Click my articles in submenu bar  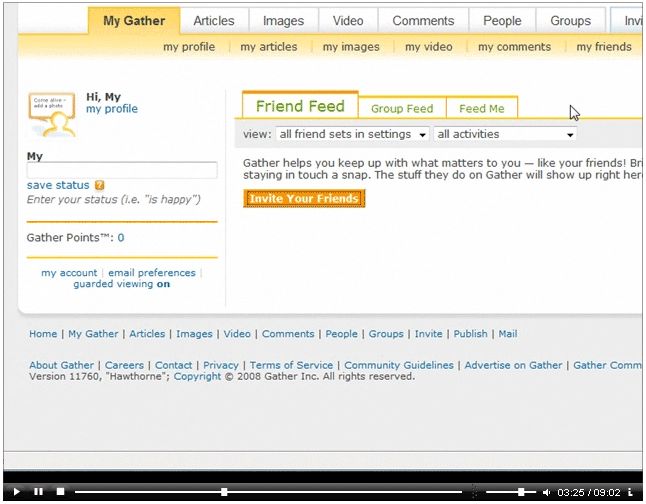coord(269,47)
